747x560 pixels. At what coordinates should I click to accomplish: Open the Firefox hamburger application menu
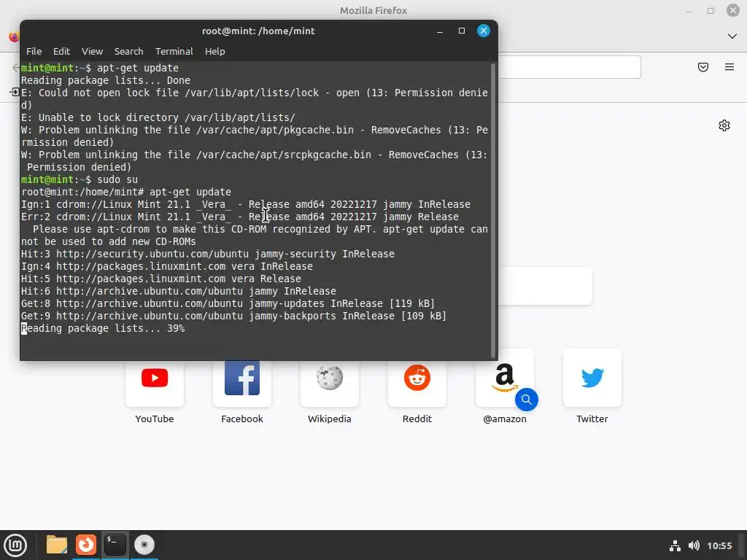click(729, 67)
